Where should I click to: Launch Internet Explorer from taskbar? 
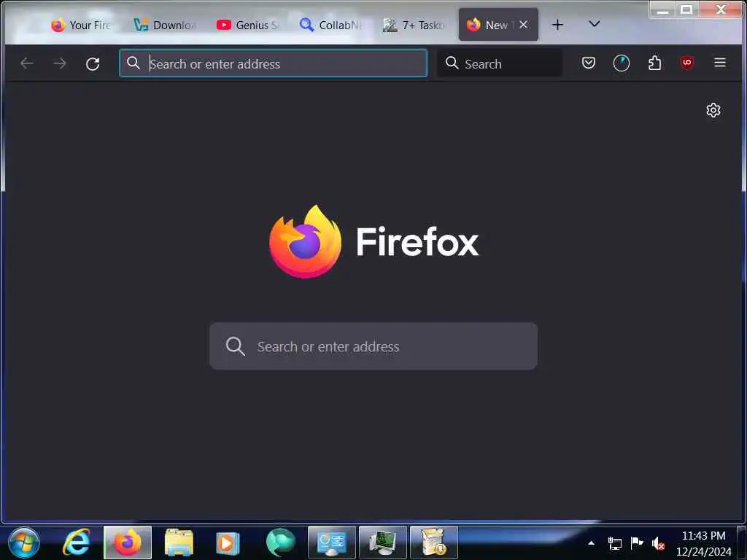click(x=76, y=542)
